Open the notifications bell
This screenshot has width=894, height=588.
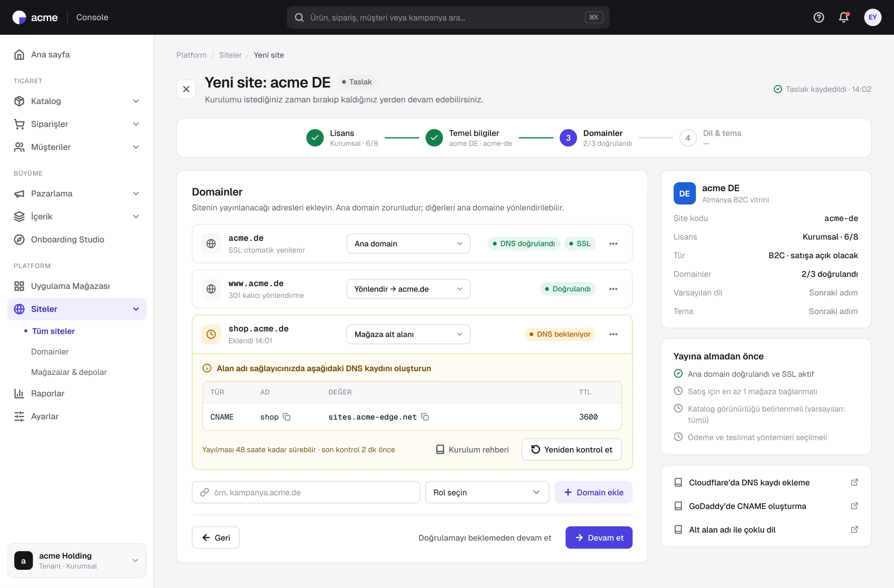tap(844, 17)
